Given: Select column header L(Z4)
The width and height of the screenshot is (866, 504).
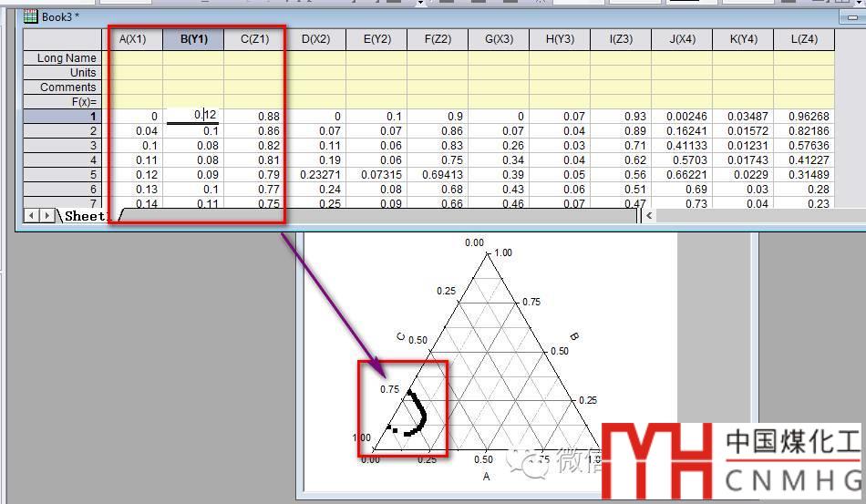Looking at the screenshot, I should pos(804,39).
